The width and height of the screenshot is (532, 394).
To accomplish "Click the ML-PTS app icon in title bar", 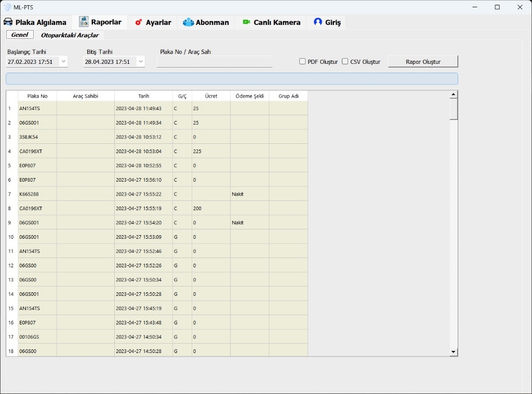I will click(x=7, y=7).
